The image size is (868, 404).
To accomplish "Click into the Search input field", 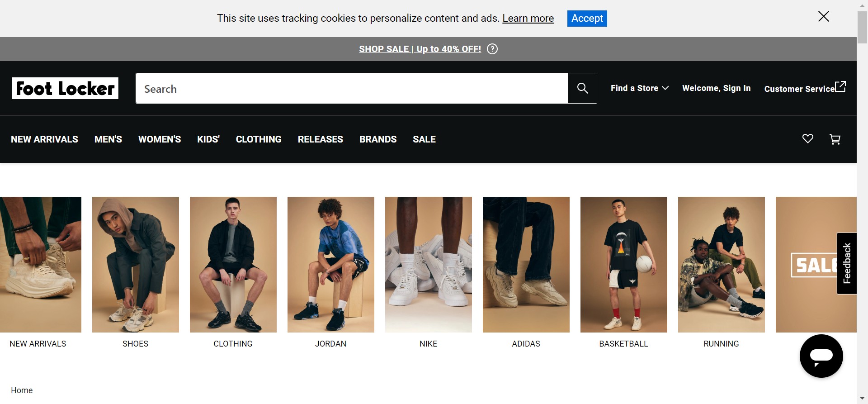I will point(352,88).
